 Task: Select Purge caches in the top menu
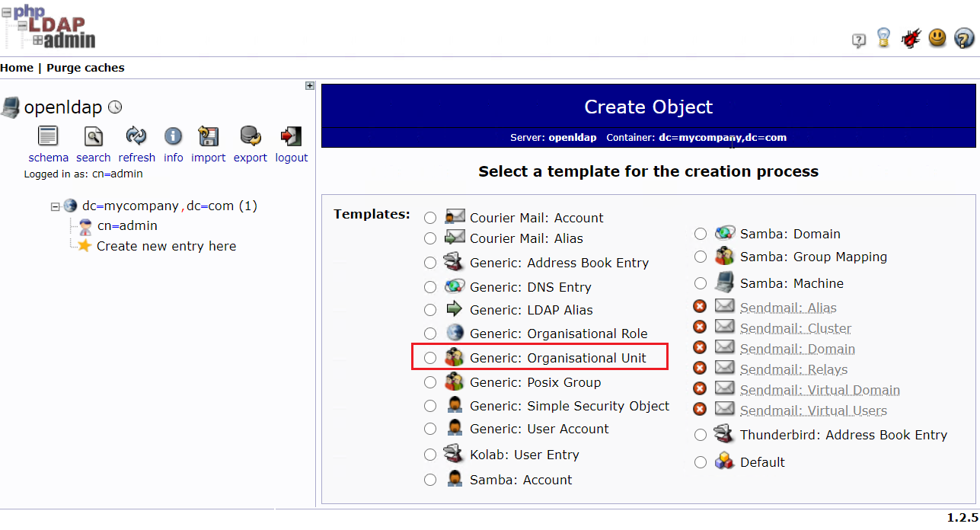click(85, 68)
